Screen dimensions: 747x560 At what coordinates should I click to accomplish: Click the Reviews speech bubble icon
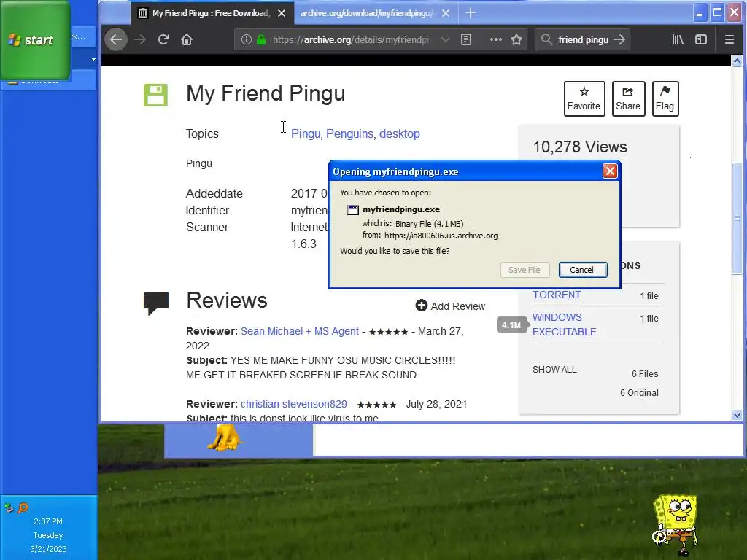156,303
